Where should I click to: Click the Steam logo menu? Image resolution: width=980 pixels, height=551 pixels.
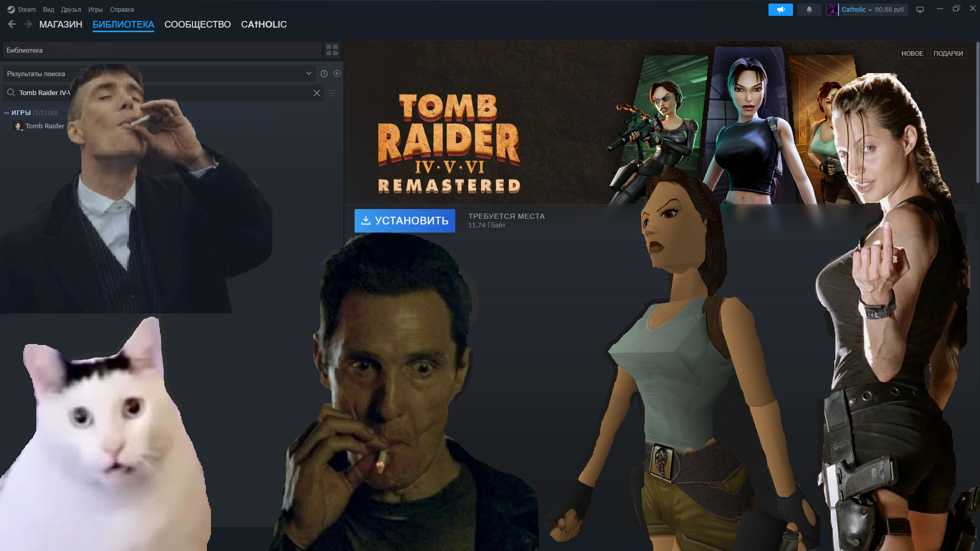(21, 9)
